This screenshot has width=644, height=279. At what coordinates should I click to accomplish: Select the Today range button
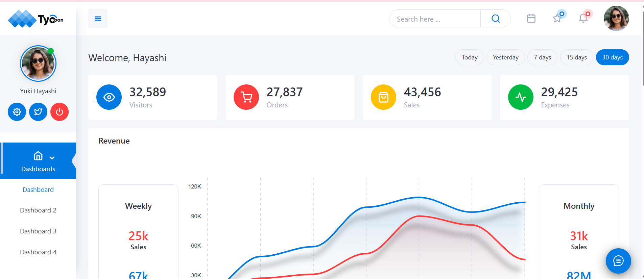(469, 57)
